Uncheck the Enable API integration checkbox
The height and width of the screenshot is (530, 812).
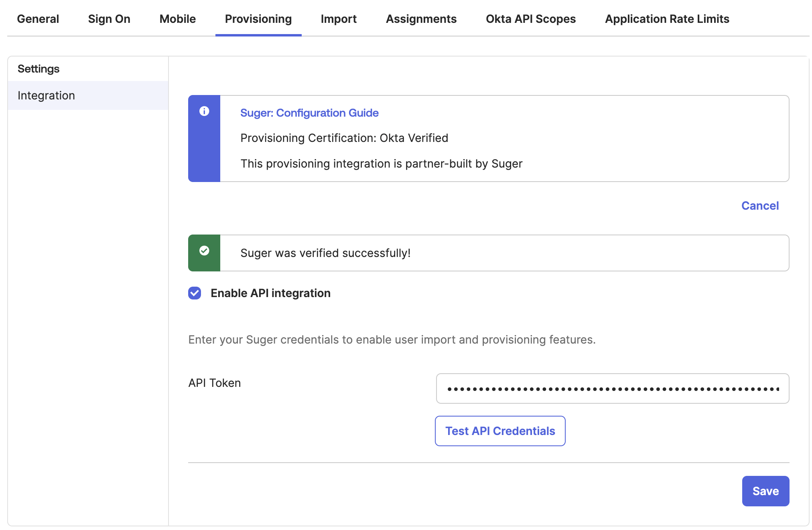tap(195, 293)
